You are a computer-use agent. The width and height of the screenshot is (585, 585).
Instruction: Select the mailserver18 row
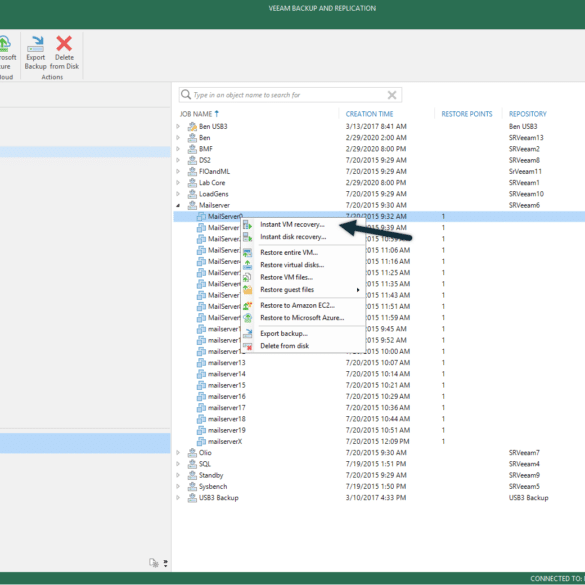(379, 419)
